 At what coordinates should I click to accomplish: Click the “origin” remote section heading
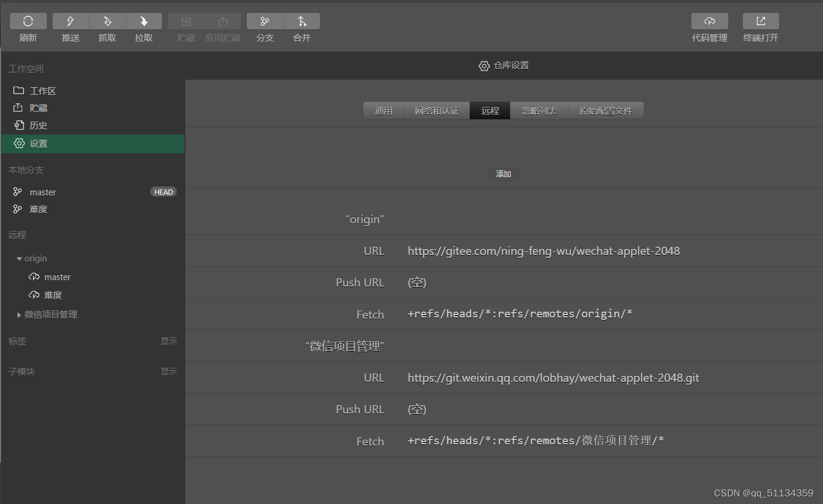point(364,219)
